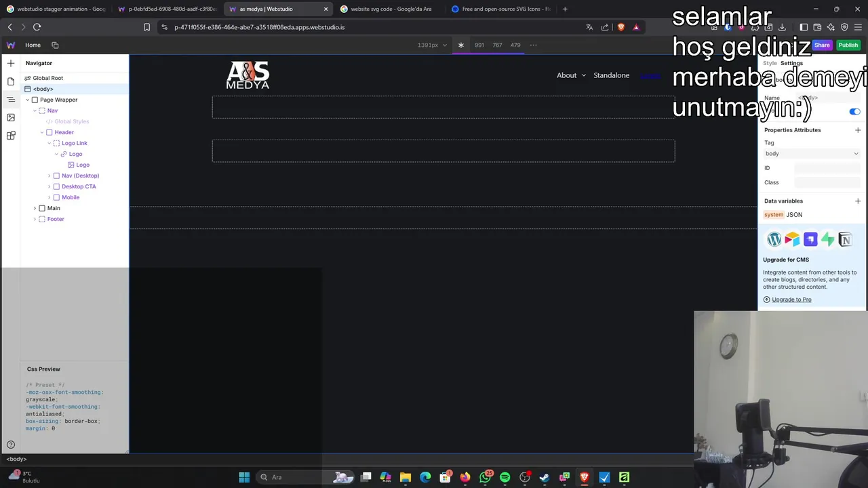Open the Pages panel icon
The height and width of the screenshot is (488, 868).
11,81
